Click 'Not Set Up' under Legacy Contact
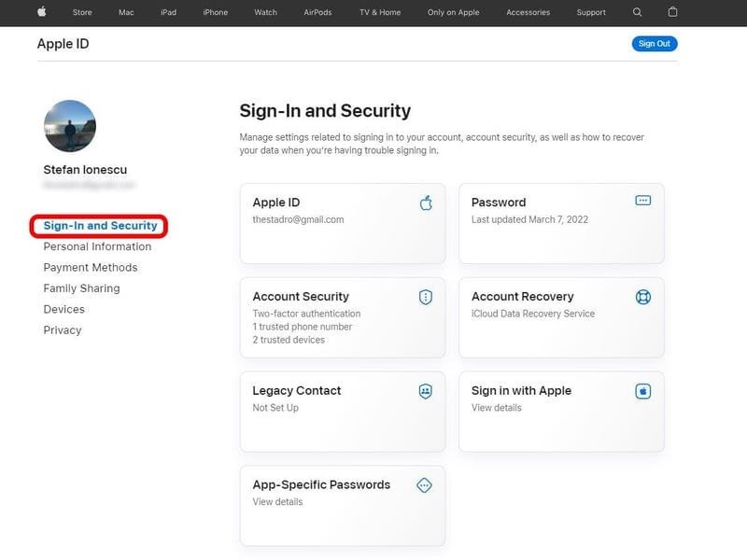Viewport: 747px width, 560px height. click(275, 408)
